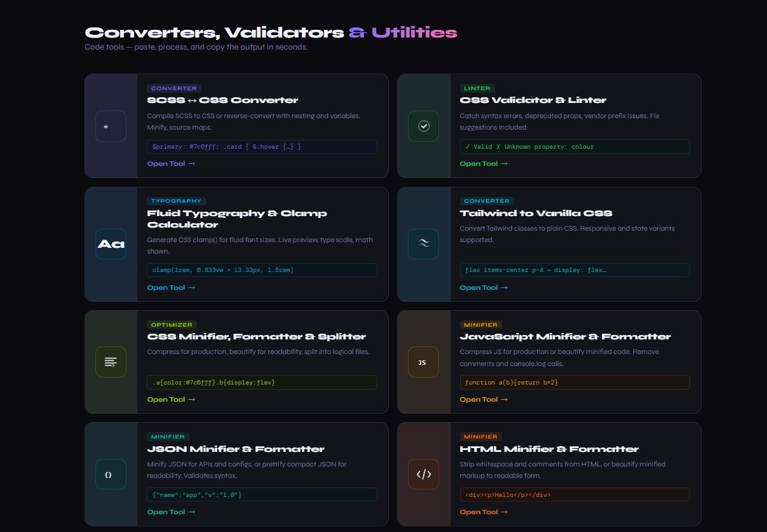Click MINIFIER badge on HTML card
This screenshot has height=532, width=767.
coord(481,437)
